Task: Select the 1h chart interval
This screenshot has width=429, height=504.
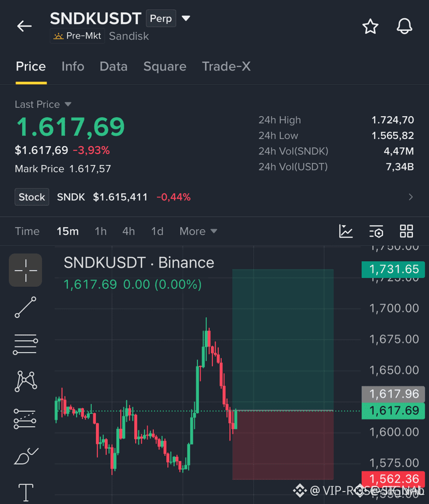Action: point(101,231)
